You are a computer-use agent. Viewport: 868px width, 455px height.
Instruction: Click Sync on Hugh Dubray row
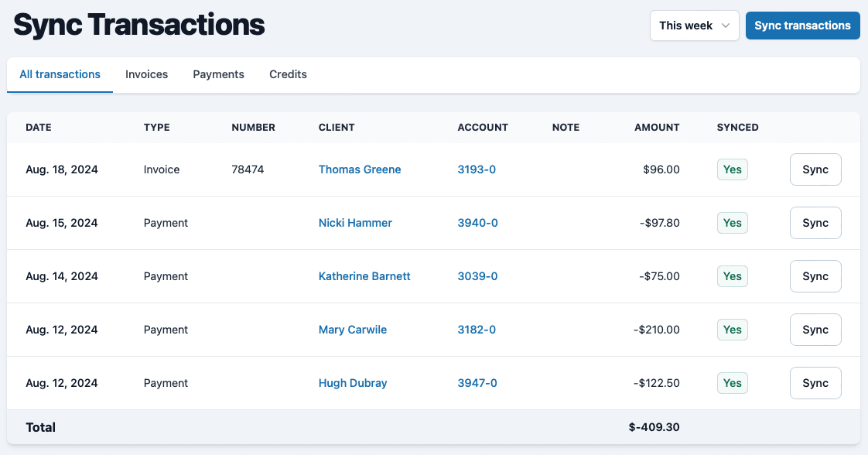point(815,383)
